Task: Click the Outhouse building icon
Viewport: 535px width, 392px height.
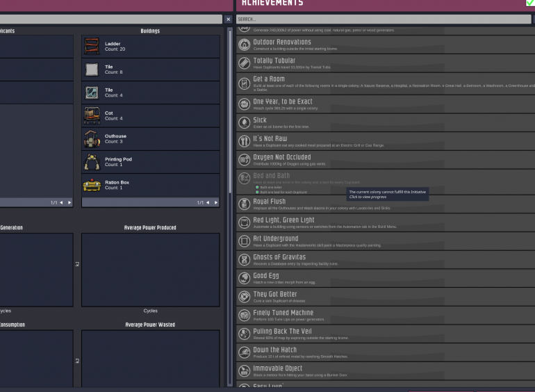Action: click(92, 139)
